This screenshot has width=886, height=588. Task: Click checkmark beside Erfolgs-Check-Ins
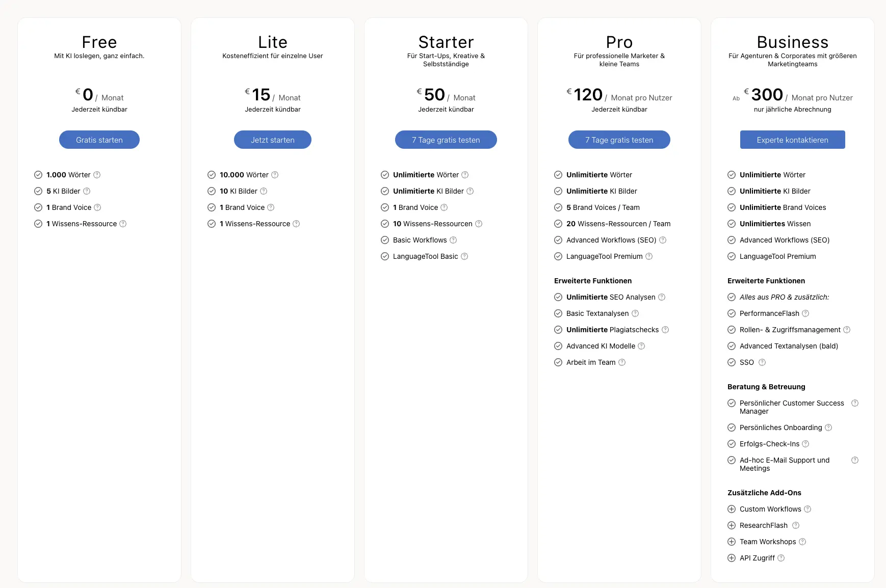pos(732,444)
